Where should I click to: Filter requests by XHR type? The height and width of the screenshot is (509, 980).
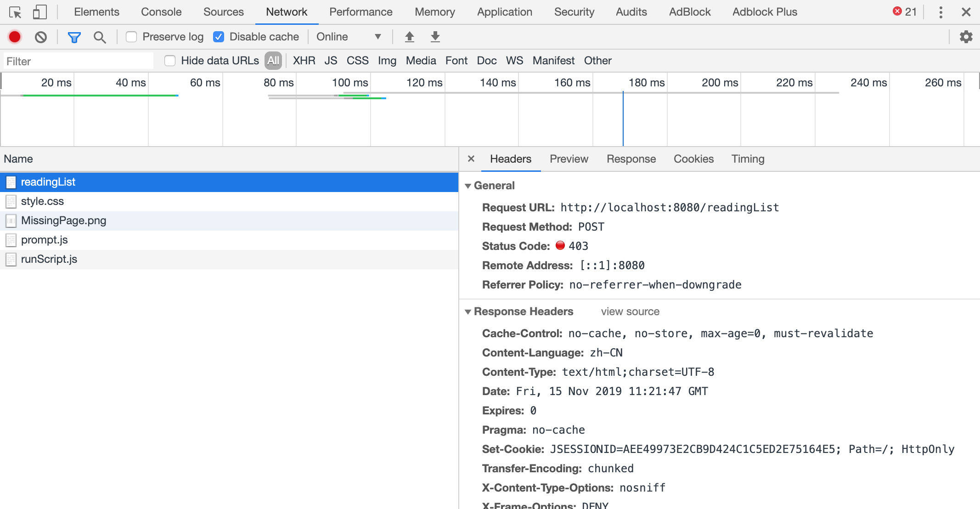click(304, 61)
